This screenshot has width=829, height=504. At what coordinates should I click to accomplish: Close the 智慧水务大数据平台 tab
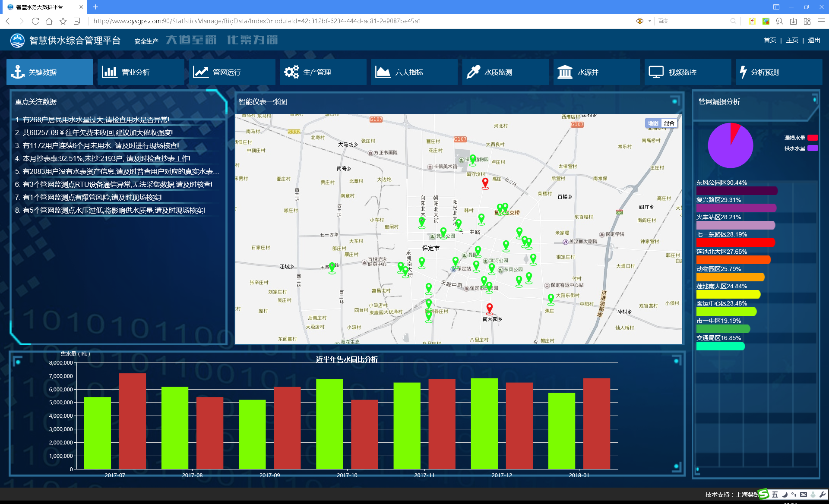tap(81, 7)
